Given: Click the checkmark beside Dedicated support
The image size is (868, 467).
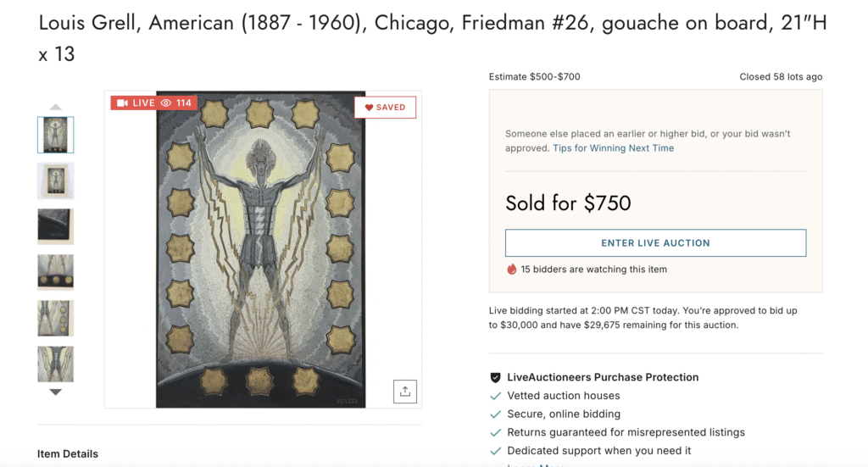Looking at the screenshot, I should (x=496, y=451).
